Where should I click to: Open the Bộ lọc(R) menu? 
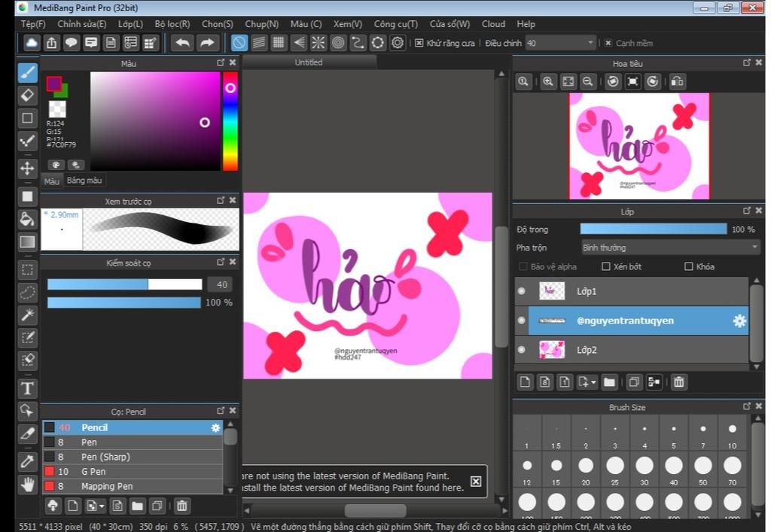tap(172, 24)
